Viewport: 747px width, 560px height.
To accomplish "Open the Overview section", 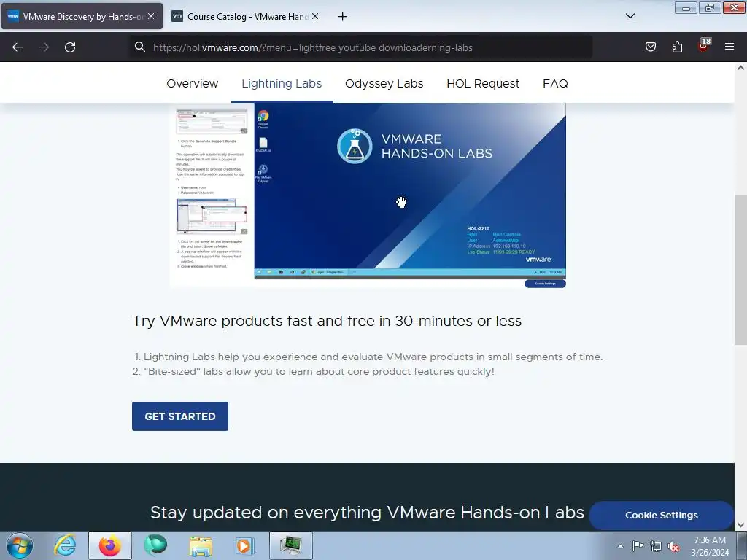I will (x=192, y=83).
